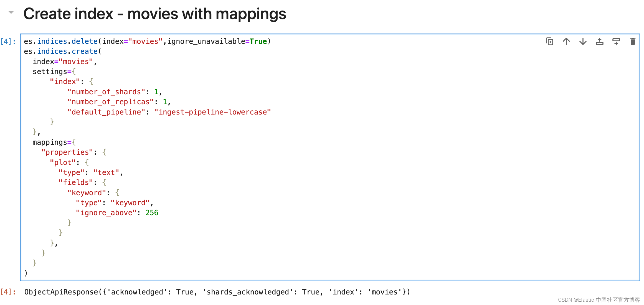The width and height of the screenshot is (644, 305).
Task: Click the "number_of_shards" setting line
Action: pyautogui.click(x=114, y=92)
